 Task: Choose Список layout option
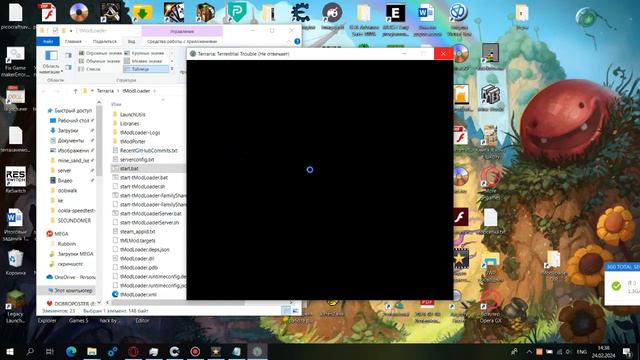tap(90, 69)
